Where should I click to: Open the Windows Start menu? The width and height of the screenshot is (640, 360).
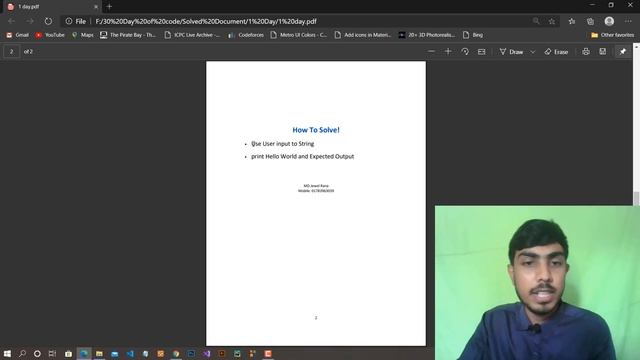pos(7,353)
